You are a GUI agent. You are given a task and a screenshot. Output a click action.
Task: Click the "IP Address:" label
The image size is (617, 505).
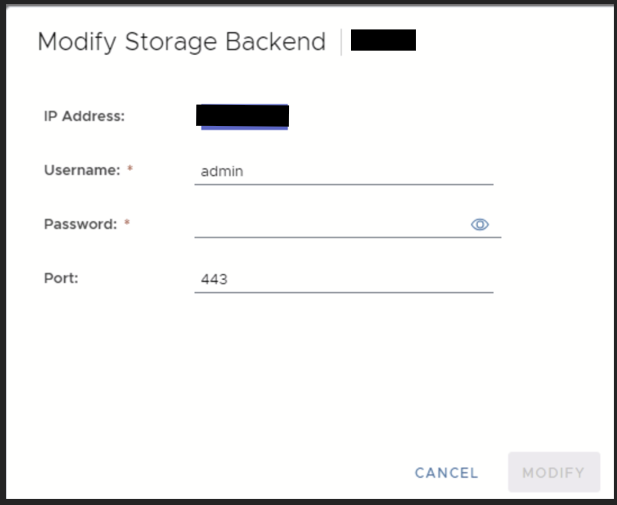84,116
